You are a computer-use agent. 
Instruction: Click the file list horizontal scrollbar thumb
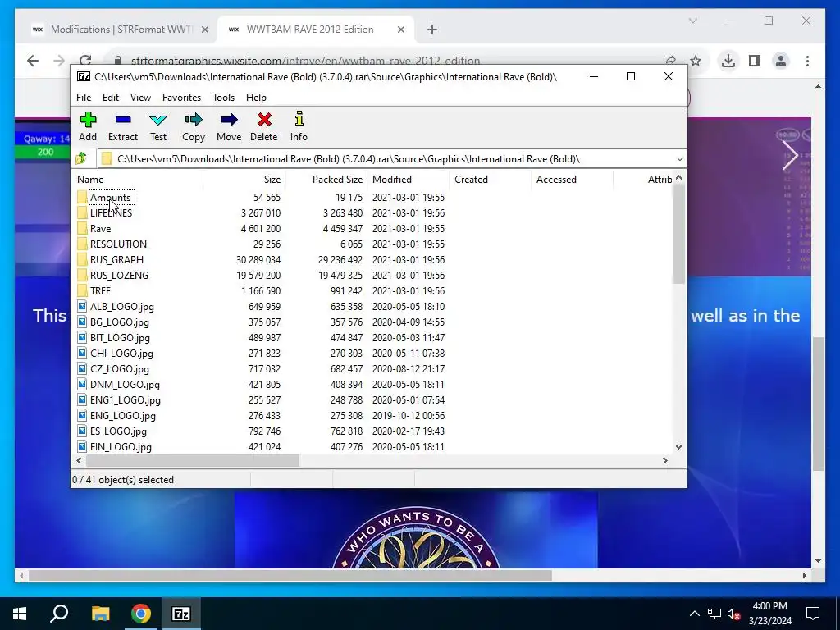pyautogui.click(x=192, y=461)
